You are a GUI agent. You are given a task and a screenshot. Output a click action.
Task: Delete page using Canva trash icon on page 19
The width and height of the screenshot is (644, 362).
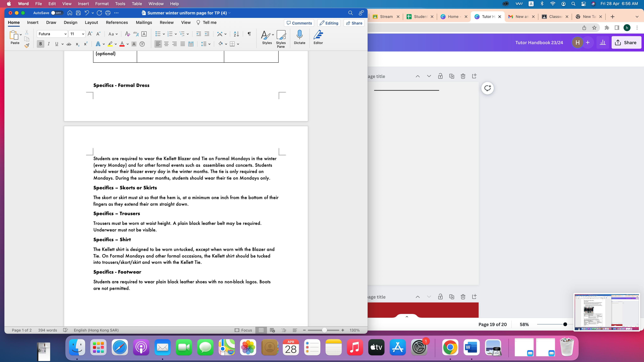463,76
